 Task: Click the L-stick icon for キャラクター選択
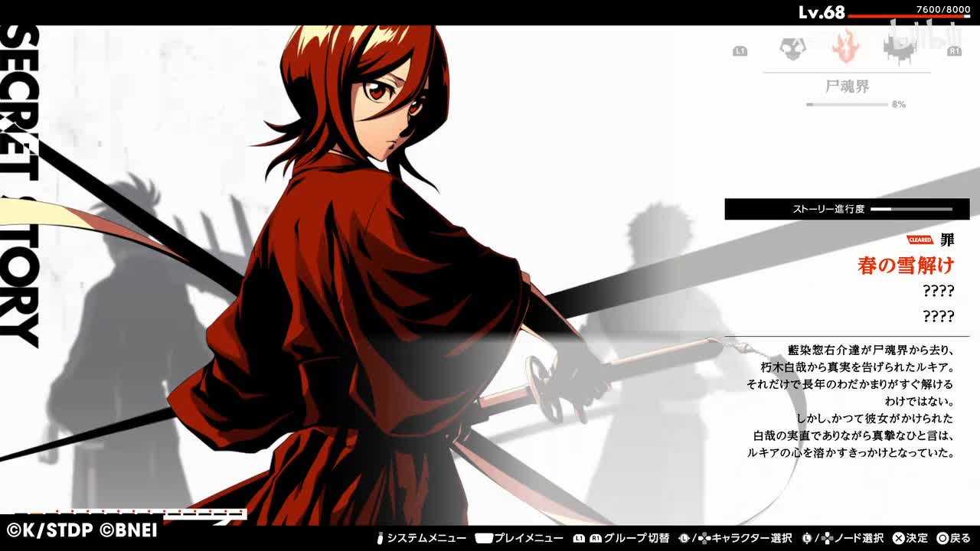coord(684,538)
